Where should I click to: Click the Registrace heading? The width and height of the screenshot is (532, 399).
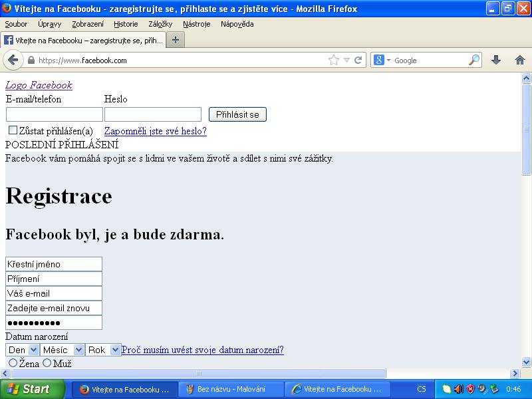coord(59,196)
